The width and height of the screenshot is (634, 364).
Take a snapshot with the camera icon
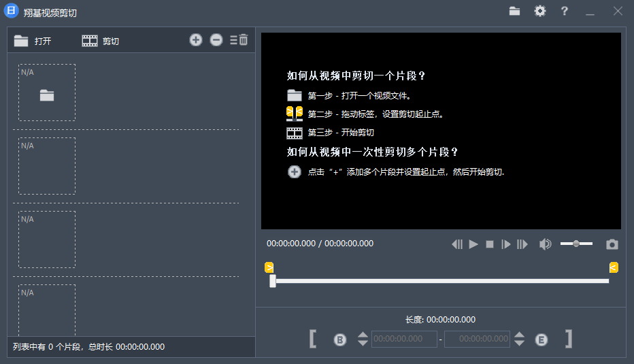pos(612,244)
